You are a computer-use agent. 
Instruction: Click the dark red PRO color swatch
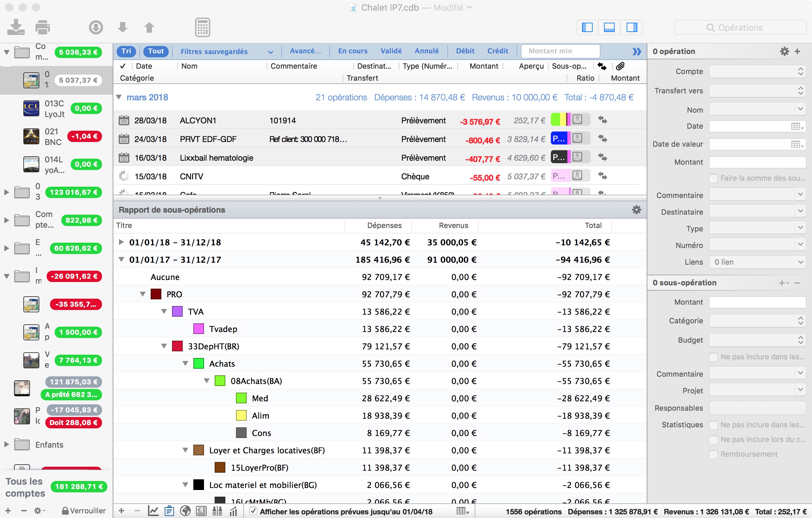point(156,294)
